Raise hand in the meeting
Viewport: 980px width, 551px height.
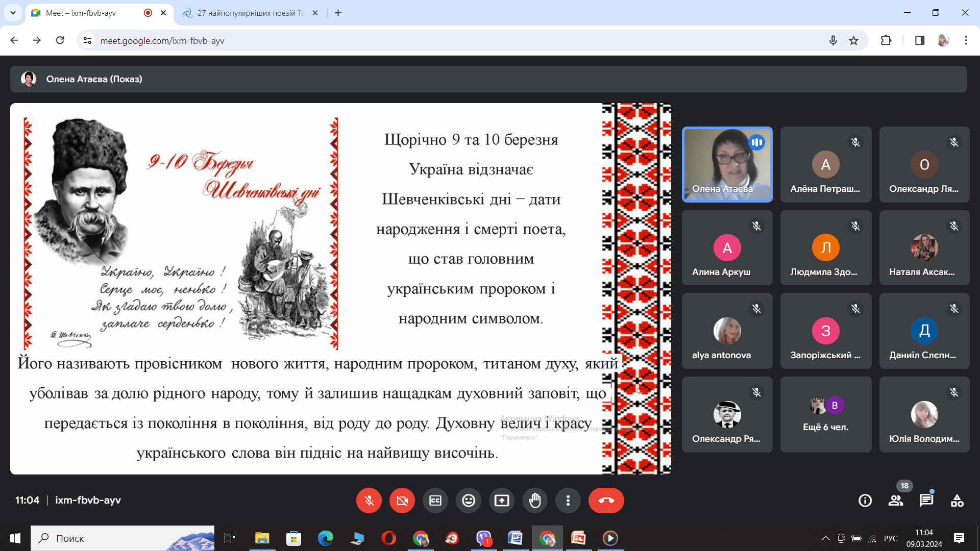pos(535,500)
